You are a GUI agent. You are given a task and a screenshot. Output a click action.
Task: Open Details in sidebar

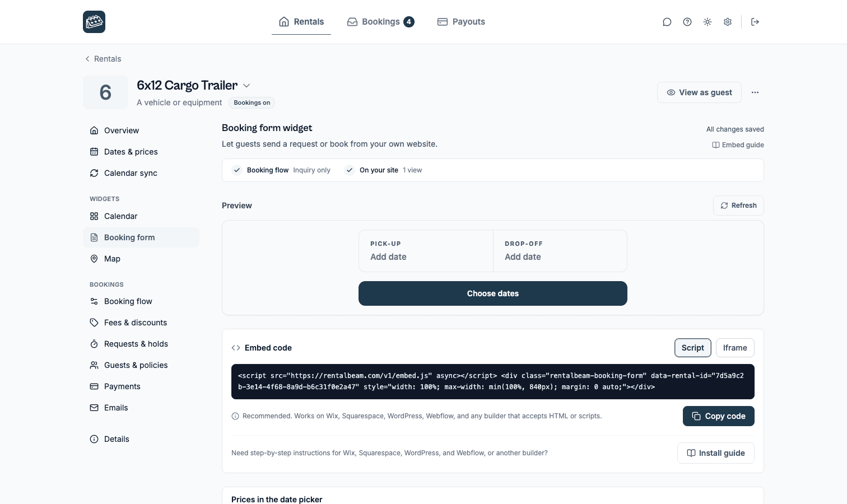tap(141, 439)
